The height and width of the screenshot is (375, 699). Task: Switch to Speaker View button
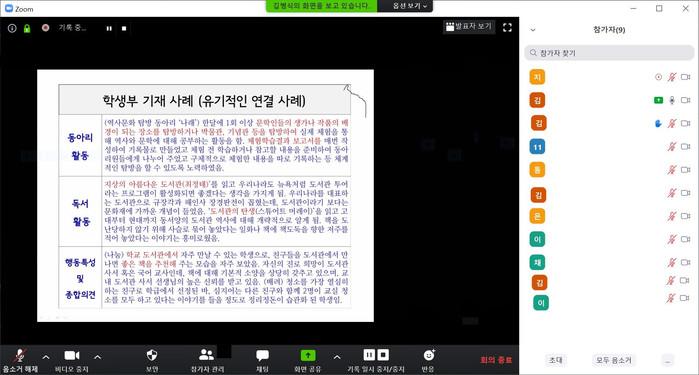point(469,27)
